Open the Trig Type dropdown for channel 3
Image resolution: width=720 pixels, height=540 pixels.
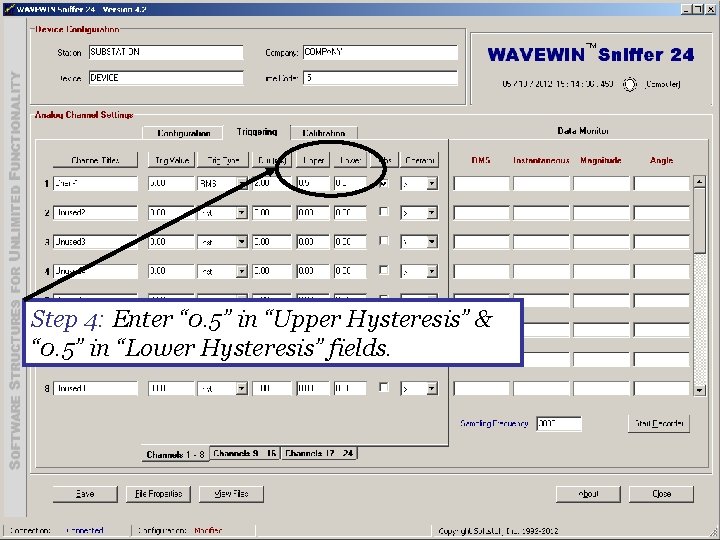(242, 242)
